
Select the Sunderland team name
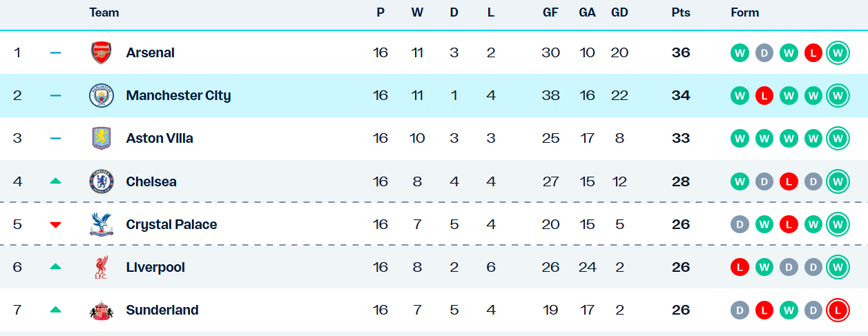tap(162, 310)
